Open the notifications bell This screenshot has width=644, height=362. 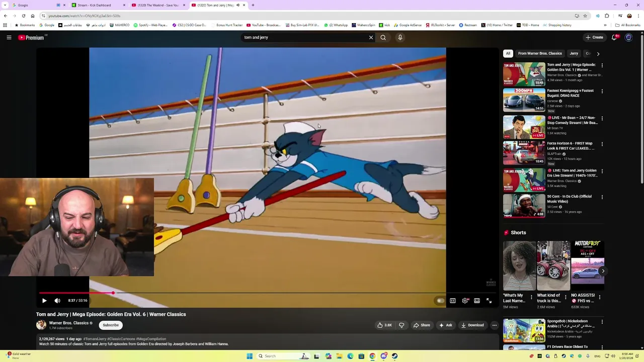(x=614, y=37)
